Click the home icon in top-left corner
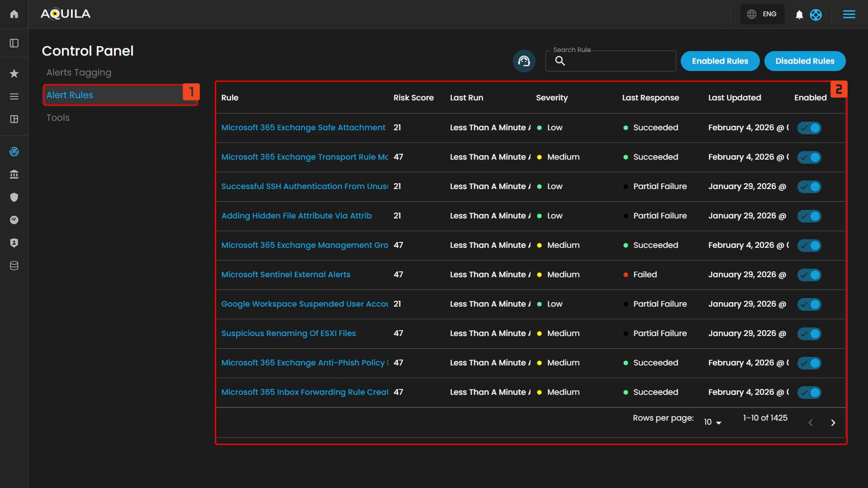Screen dimensions: 868x488 [14, 14]
